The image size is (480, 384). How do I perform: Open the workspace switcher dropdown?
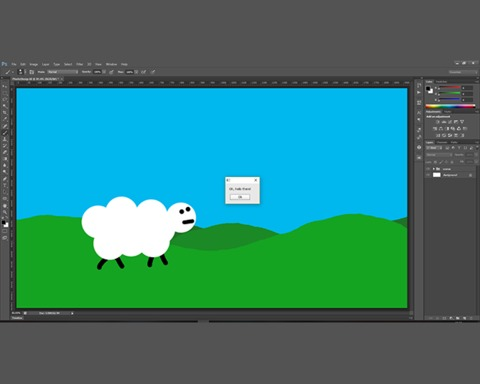click(463, 72)
